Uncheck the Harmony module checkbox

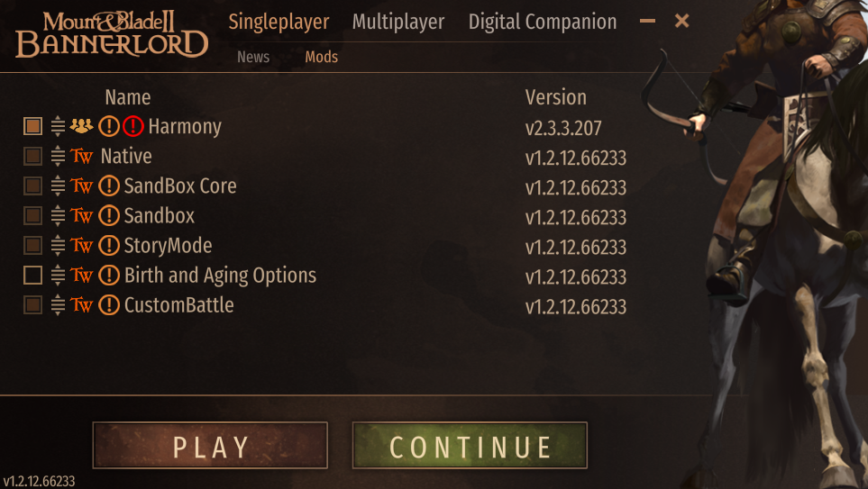pos(32,126)
